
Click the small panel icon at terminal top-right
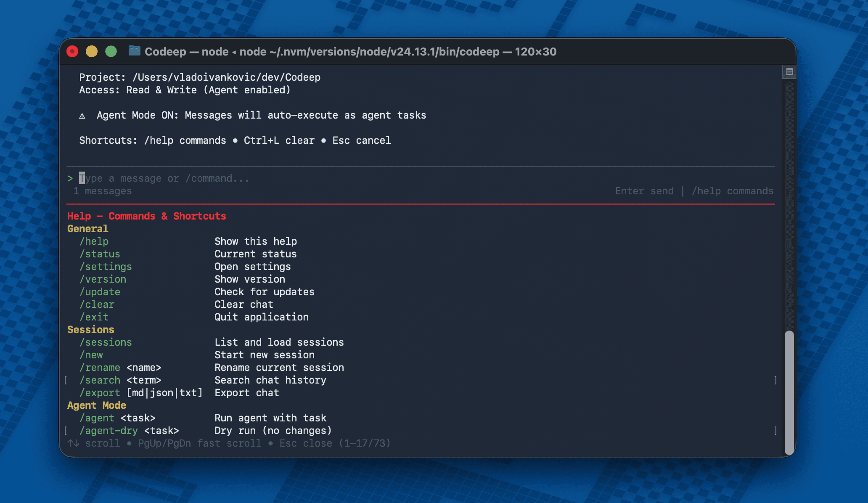coord(790,72)
